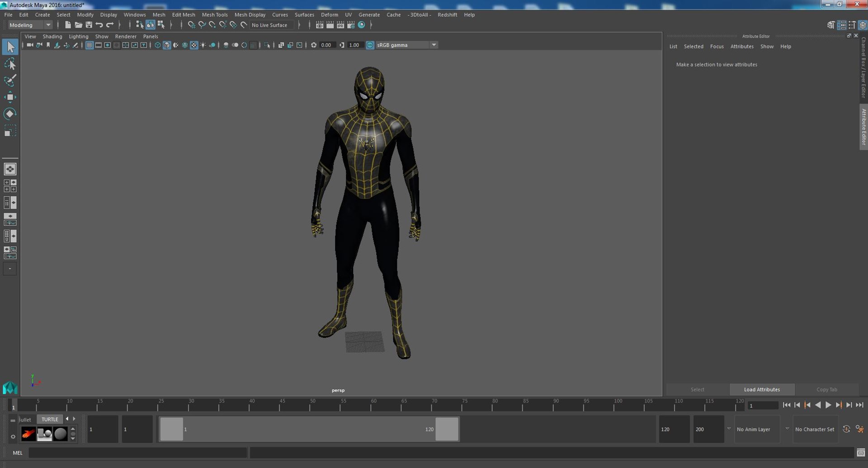Toggle use all lights in viewport
The image size is (868, 468).
(203, 45)
